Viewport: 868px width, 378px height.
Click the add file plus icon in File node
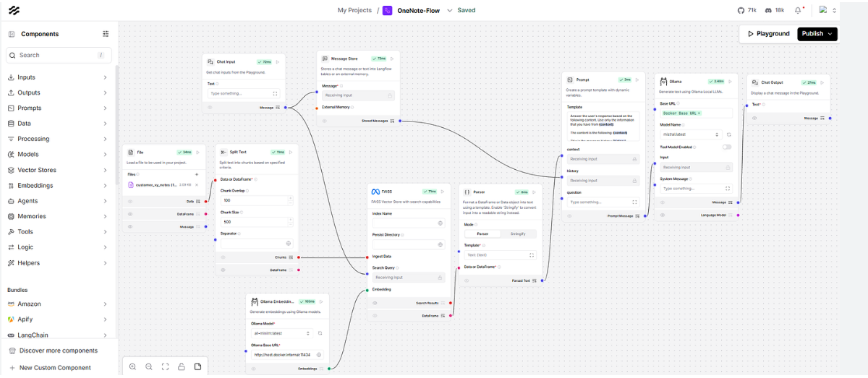click(197, 174)
